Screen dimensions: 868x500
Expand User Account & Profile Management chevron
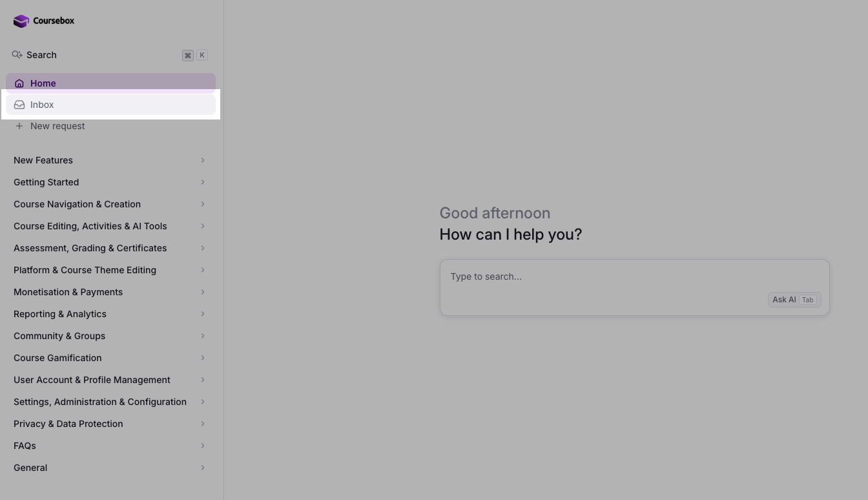tap(203, 380)
